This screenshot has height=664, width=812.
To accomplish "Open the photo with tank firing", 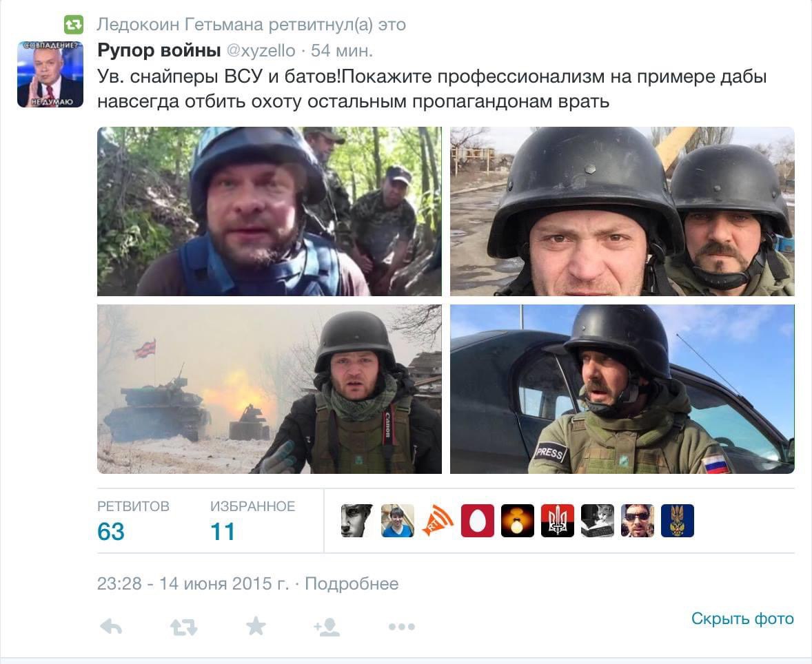I will tap(270, 389).
